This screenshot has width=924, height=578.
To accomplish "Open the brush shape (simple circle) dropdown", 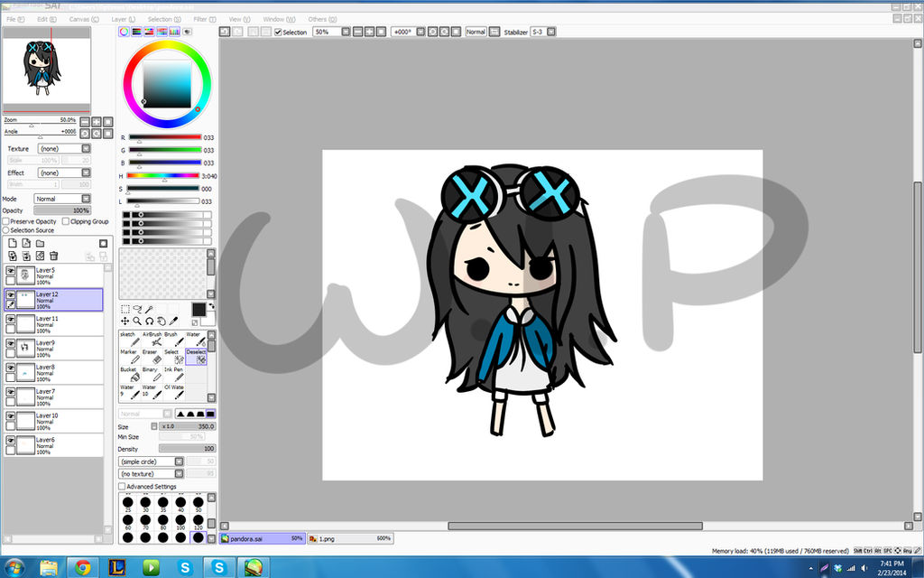I will (152, 461).
